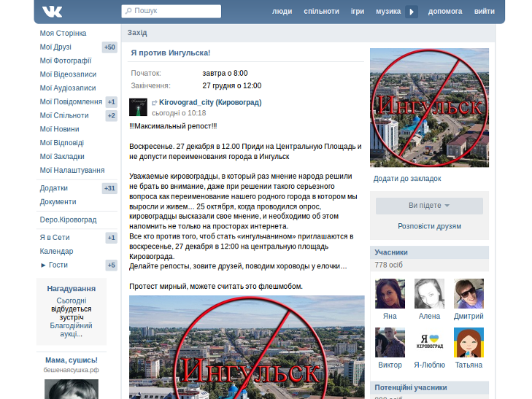Open Мої Аудіозаписи

68,88
